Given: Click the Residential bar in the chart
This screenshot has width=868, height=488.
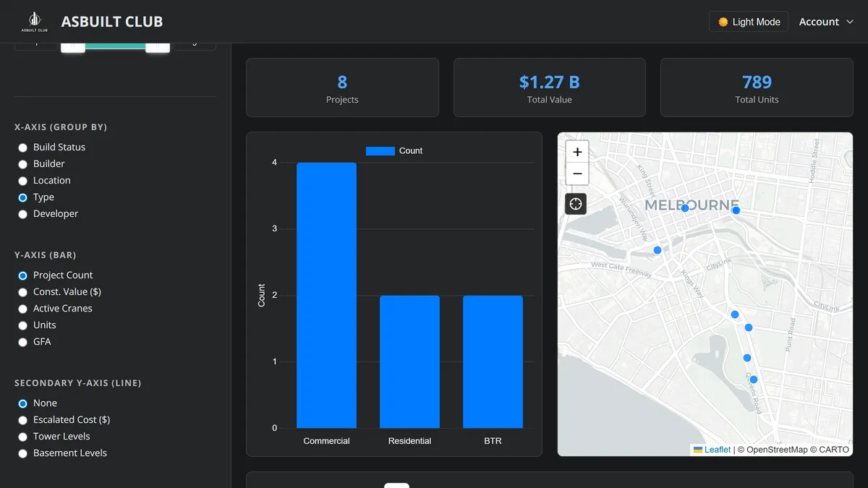Looking at the screenshot, I should coord(409,361).
